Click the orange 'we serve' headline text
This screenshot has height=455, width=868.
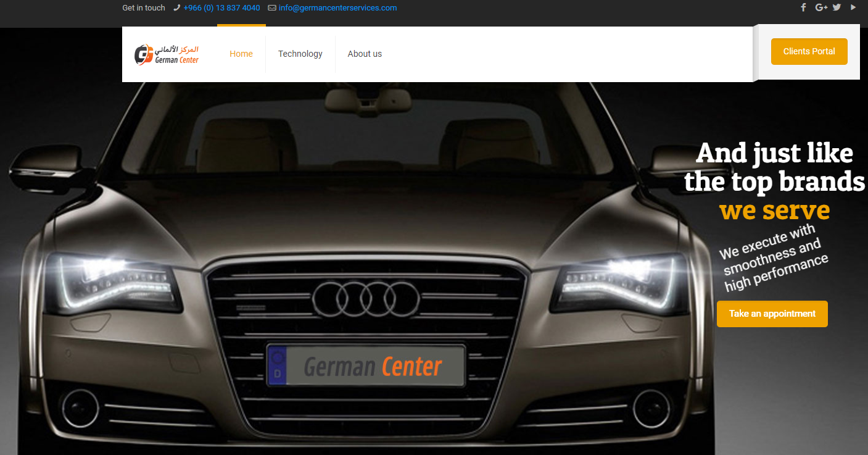tap(774, 210)
